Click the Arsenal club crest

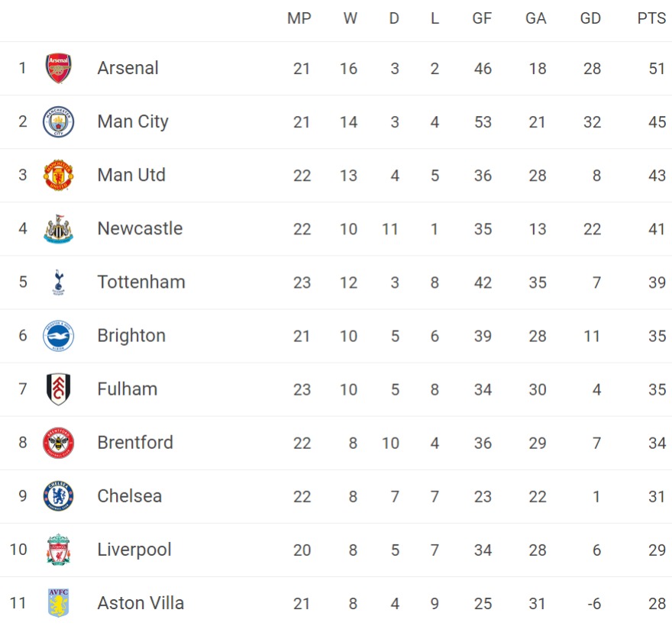coord(58,69)
